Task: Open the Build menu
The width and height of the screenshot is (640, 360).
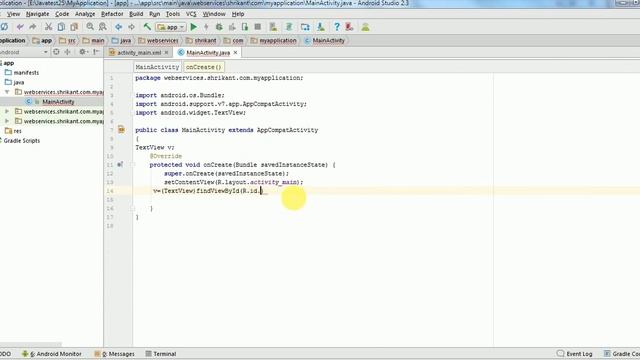Action: pyautogui.click(x=136, y=14)
